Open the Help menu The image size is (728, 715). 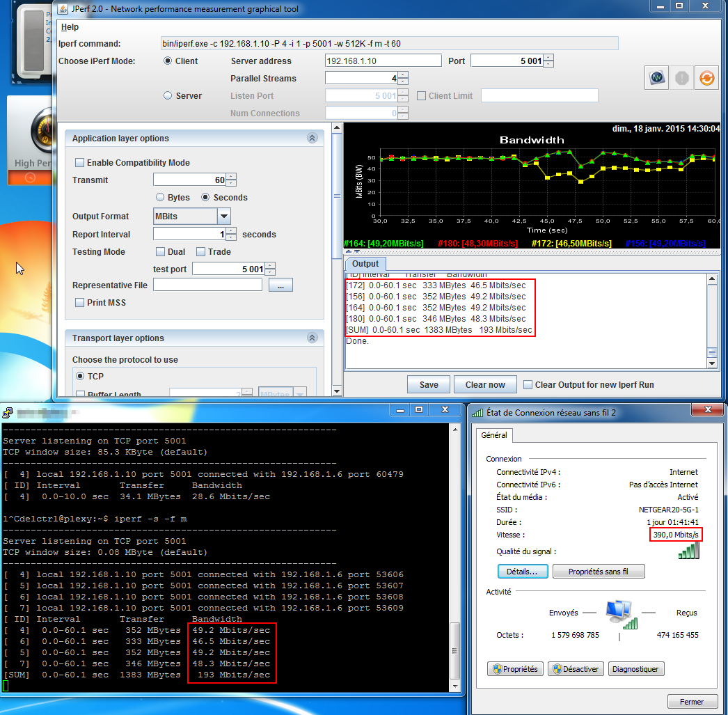70,27
